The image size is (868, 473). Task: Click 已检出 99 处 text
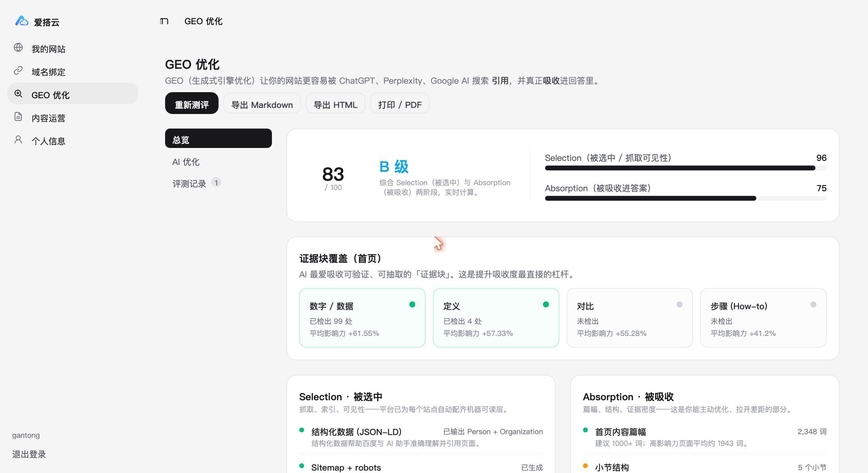pos(331,321)
